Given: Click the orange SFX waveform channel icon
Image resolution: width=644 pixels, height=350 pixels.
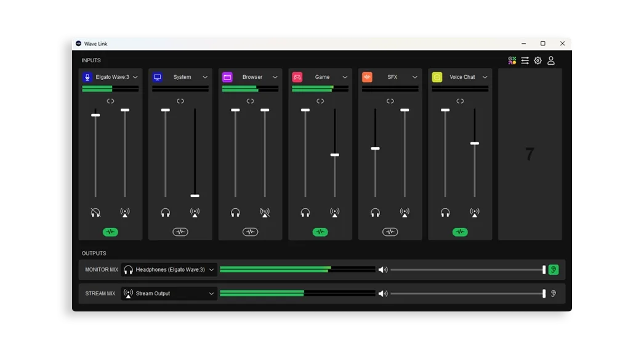Looking at the screenshot, I should 367,77.
